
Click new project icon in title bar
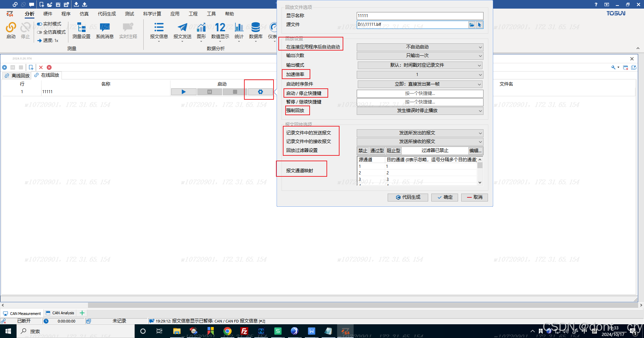coord(42,4)
